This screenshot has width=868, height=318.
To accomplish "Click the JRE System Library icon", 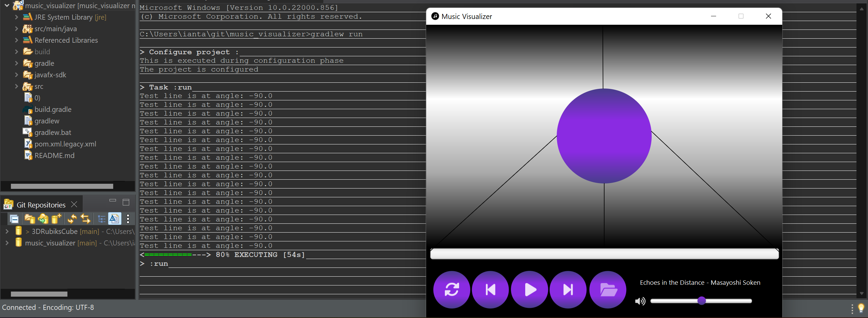I will pyautogui.click(x=28, y=17).
